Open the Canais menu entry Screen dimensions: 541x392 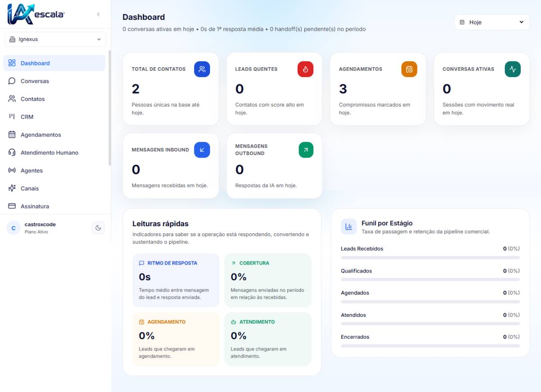point(54,188)
